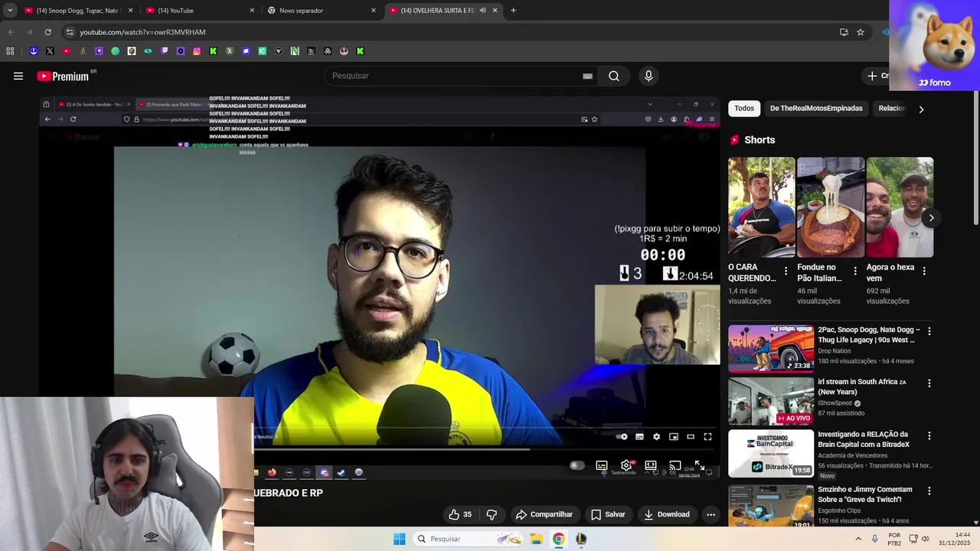This screenshot has height=551, width=980.
Task: Open the first Twitch bookmark
Action: [x=99, y=51]
